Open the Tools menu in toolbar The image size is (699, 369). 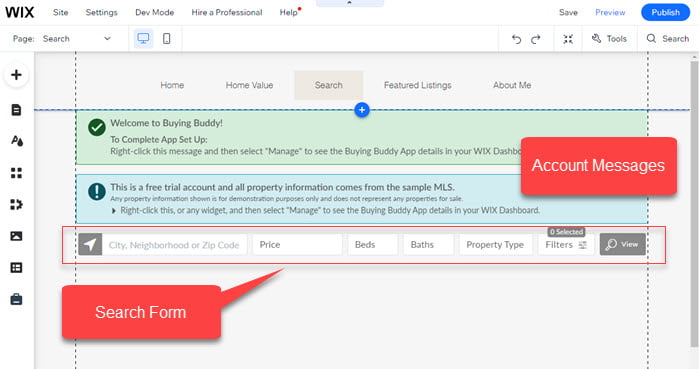[x=609, y=39]
